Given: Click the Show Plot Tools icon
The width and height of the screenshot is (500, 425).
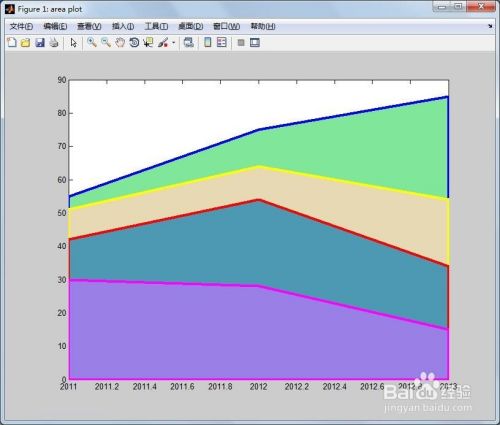Looking at the screenshot, I should (x=255, y=43).
